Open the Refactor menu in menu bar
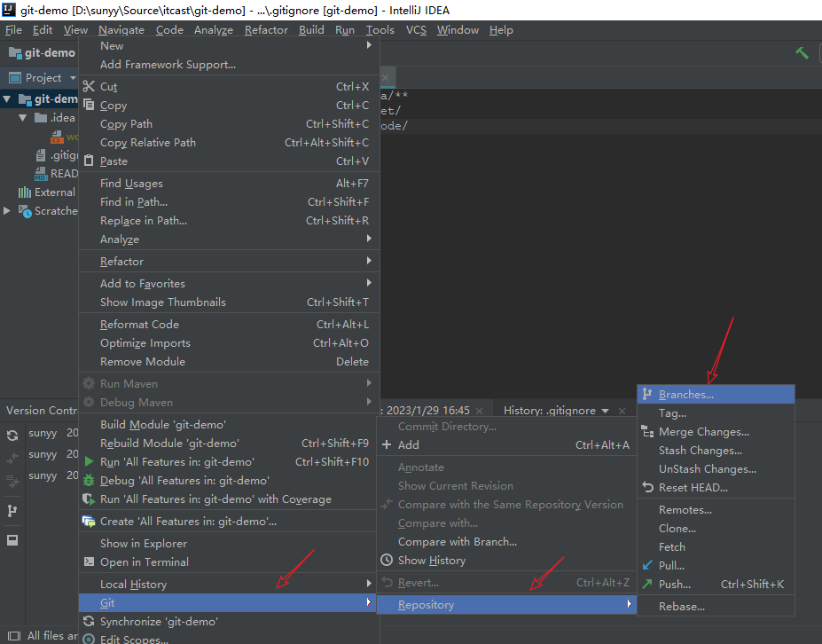The height and width of the screenshot is (644, 822). [x=266, y=30]
